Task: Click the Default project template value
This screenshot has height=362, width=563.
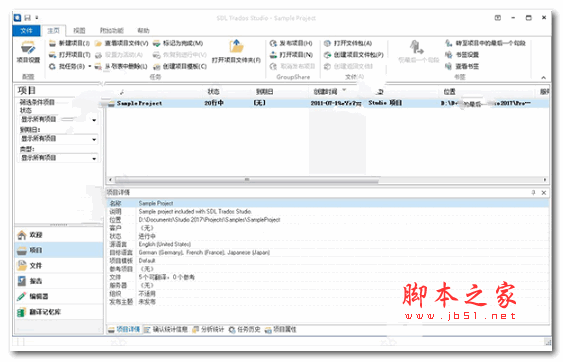Action: pos(147,261)
